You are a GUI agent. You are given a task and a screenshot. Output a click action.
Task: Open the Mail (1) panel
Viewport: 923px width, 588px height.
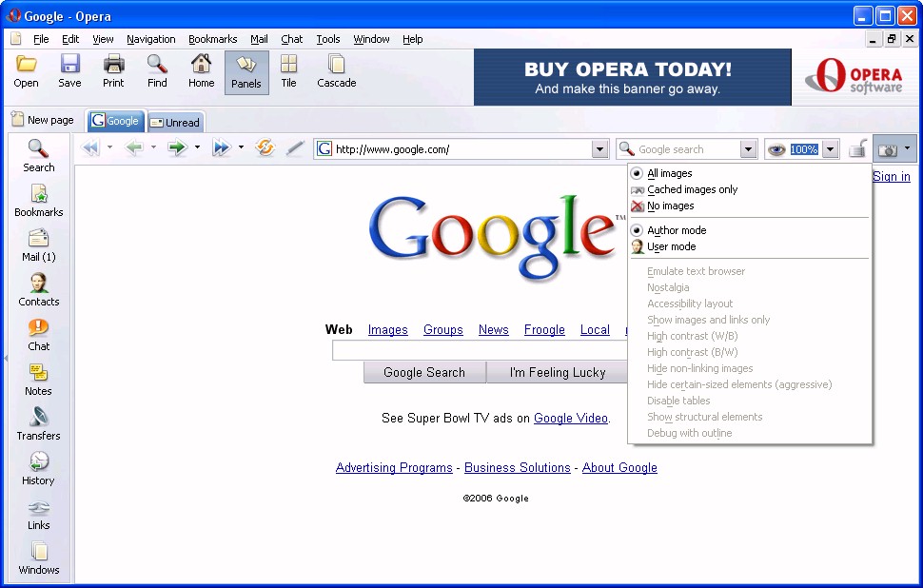pyautogui.click(x=38, y=245)
